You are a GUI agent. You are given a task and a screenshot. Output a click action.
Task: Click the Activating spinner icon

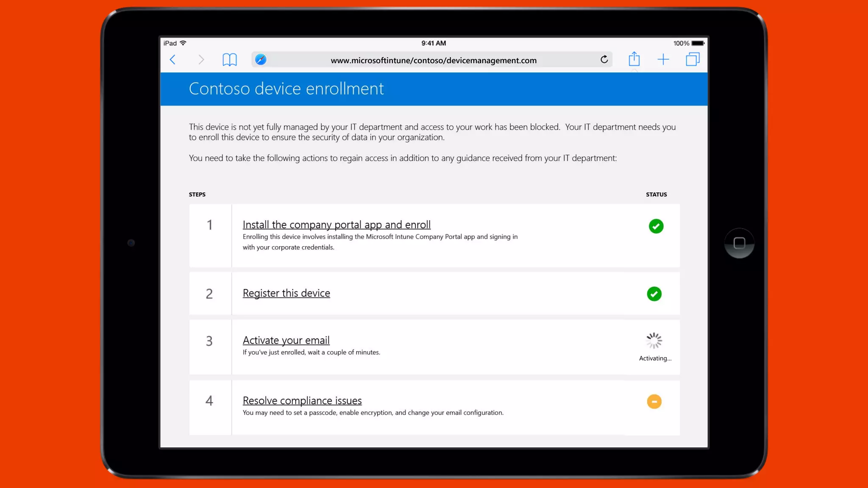(x=654, y=341)
